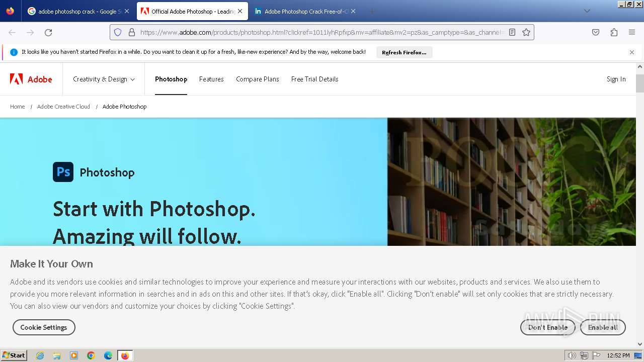Open Cookie Settings button
This screenshot has height=362, width=644.
44,327
